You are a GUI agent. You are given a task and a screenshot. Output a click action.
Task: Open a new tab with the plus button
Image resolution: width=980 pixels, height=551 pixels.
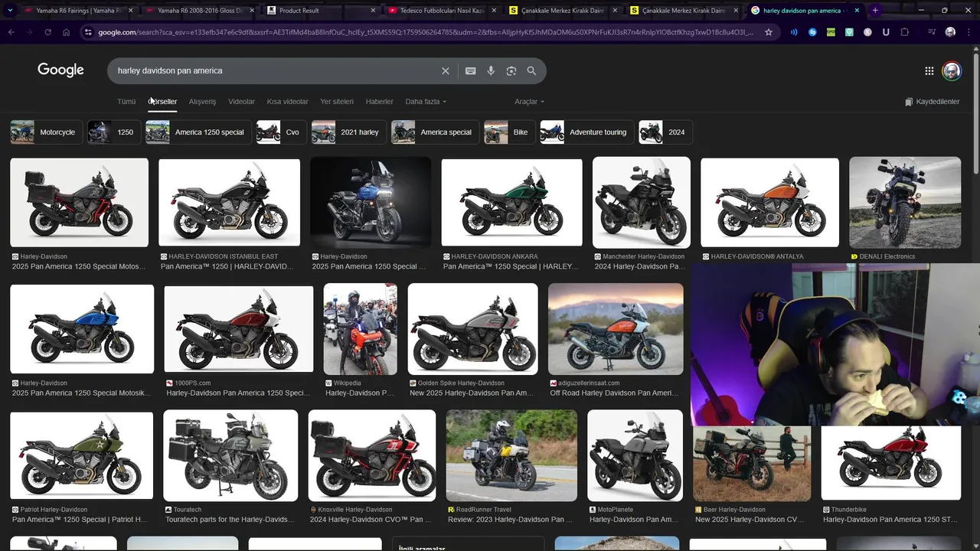coord(875,11)
